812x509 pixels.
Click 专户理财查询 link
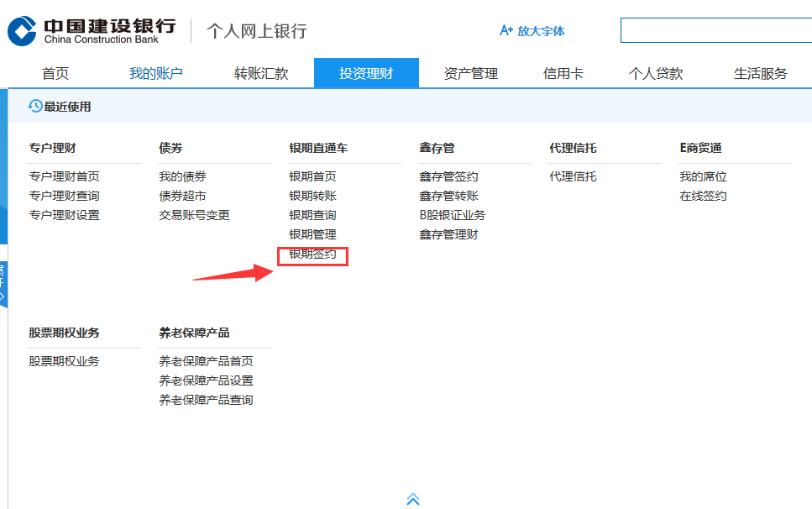pos(64,196)
